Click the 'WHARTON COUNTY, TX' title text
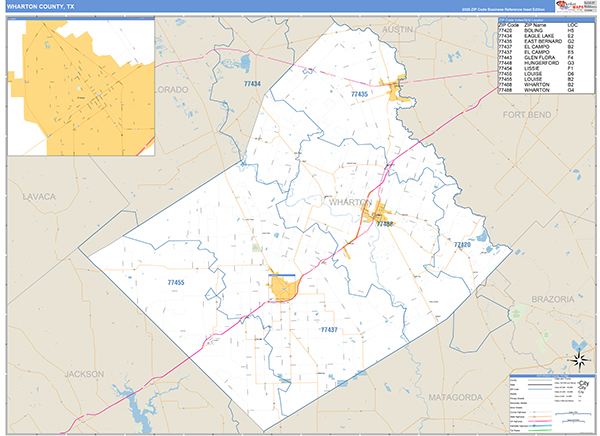The width and height of the screenshot is (600, 436). click(41, 7)
